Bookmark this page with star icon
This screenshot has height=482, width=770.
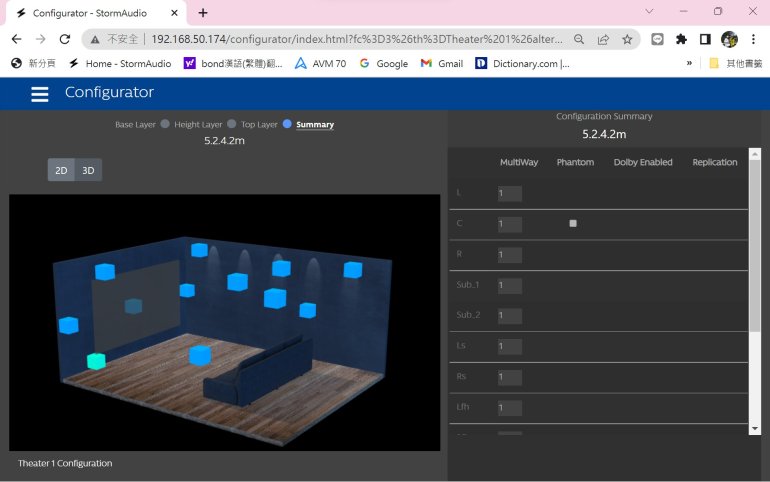click(627, 39)
